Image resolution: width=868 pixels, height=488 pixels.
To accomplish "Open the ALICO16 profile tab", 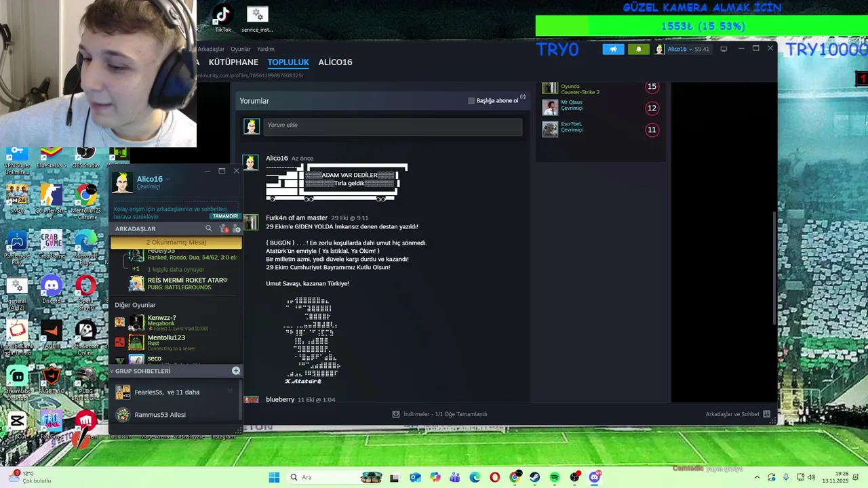I will pos(335,62).
